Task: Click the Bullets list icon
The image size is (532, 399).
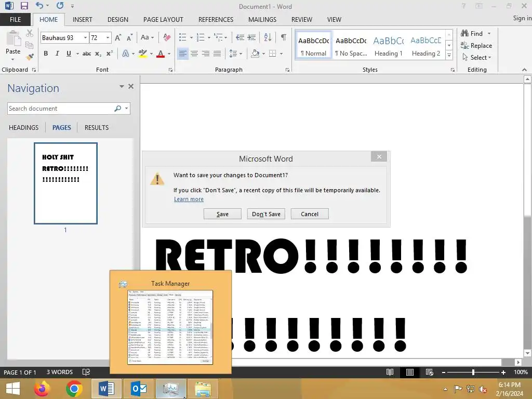Action: click(182, 37)
